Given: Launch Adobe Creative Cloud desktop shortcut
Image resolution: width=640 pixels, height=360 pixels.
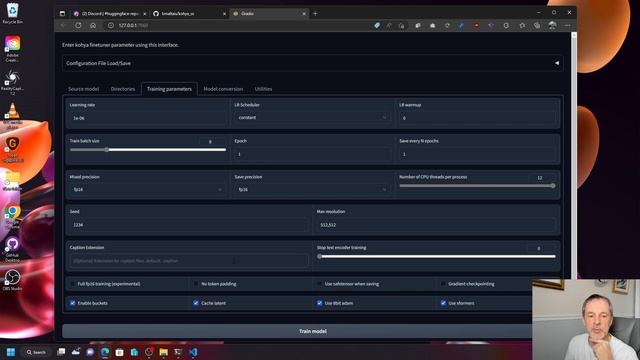Looking at the screenshot, I should coord(12,48).
